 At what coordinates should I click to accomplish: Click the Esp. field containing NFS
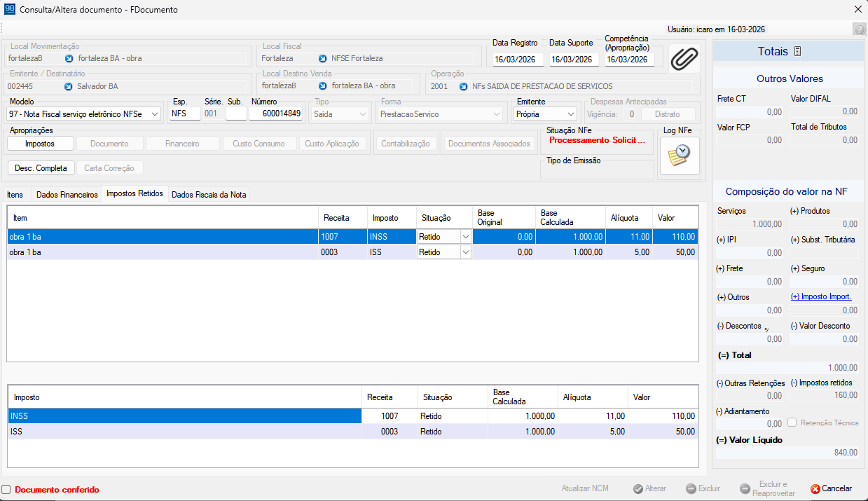coord(185,114)
